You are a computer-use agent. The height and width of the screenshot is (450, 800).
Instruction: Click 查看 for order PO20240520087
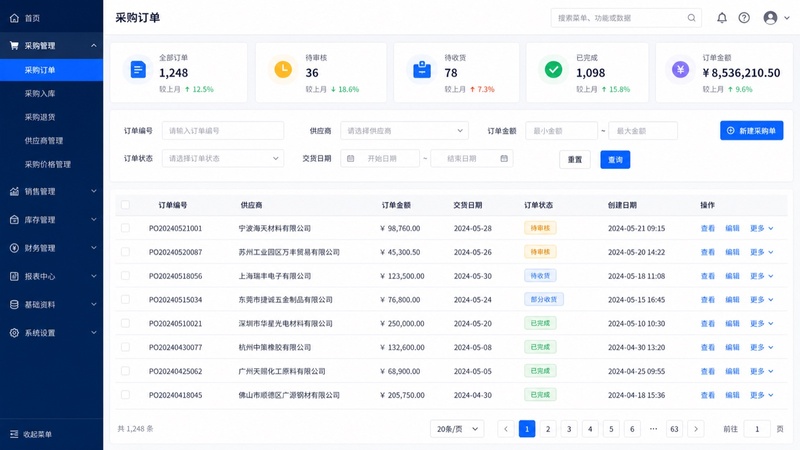(708, 252)
